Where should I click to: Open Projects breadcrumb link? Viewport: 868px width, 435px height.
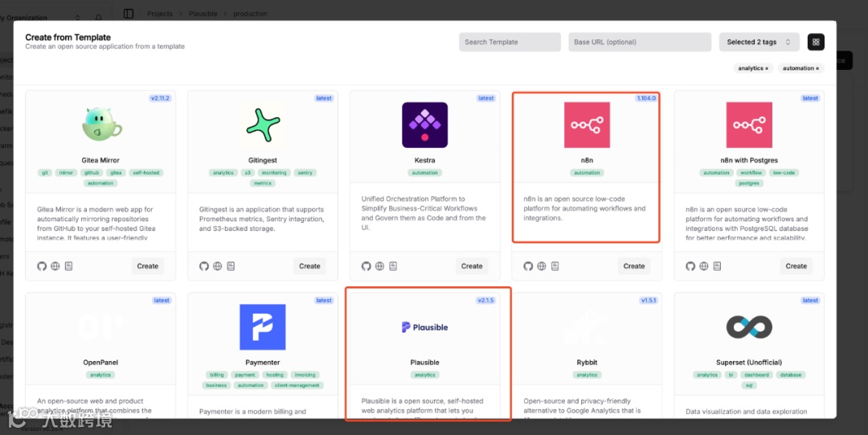[x=160, y=14]
